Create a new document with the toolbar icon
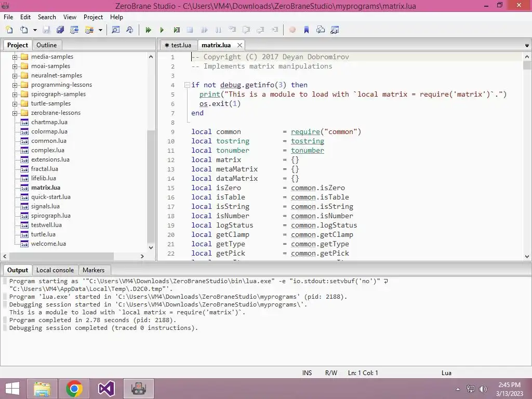The height and width of the screenshot is (399, 532). click(9, 30)
